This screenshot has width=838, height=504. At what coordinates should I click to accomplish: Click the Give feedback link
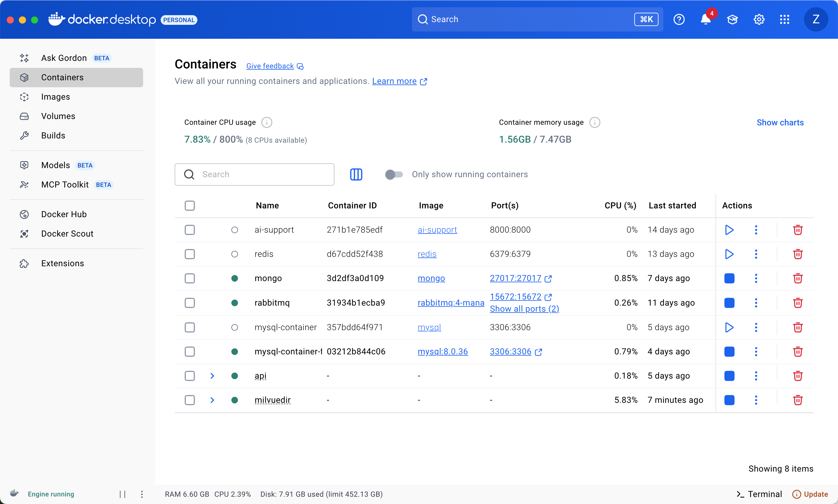275,66
